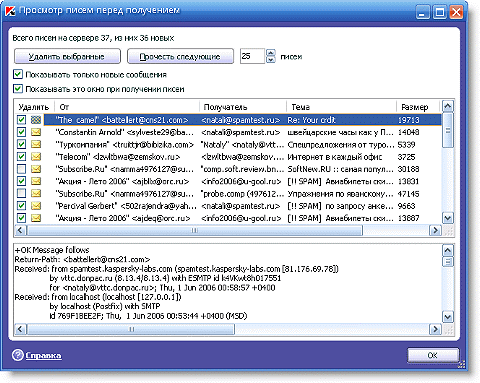480x383 pixels.
Task: Click envelope icon of Subscribe.Ru probe.comp message
Action: coord(36,194)
